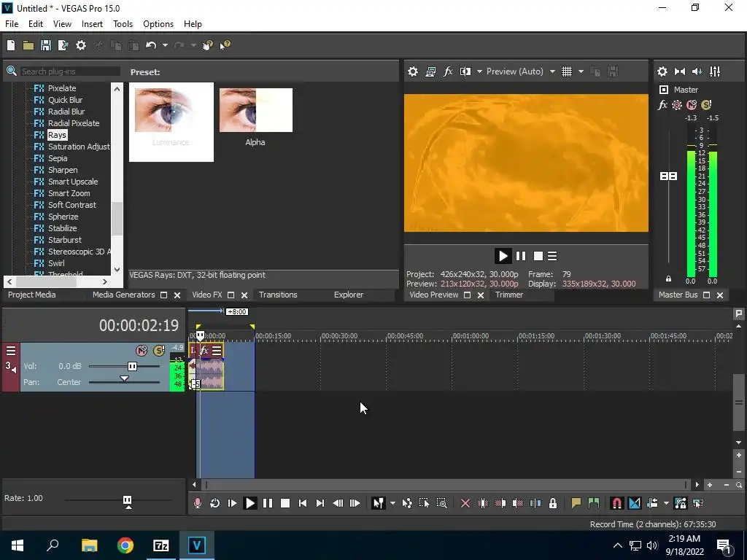Open Video Output FX in preview toolbar
Image resolution: width=747 pixels, height=560 pixels.
(x=448, y=71)
